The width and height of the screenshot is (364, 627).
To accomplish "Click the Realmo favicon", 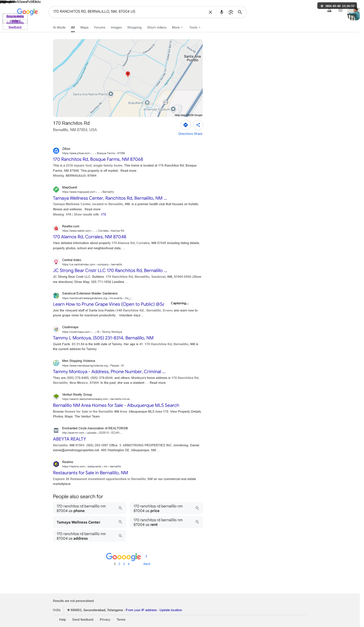I will 56,464.
